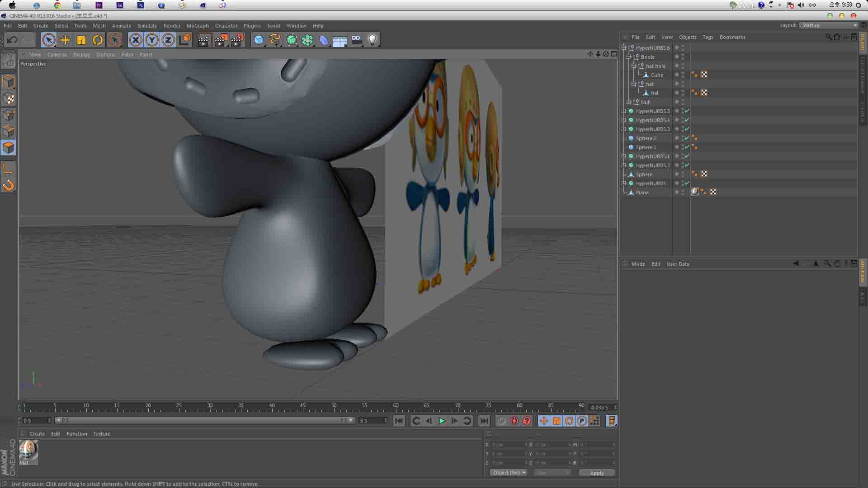Add a HyperNURBS generator icon
The image size is (868, 488).
(x=291, y=40)
